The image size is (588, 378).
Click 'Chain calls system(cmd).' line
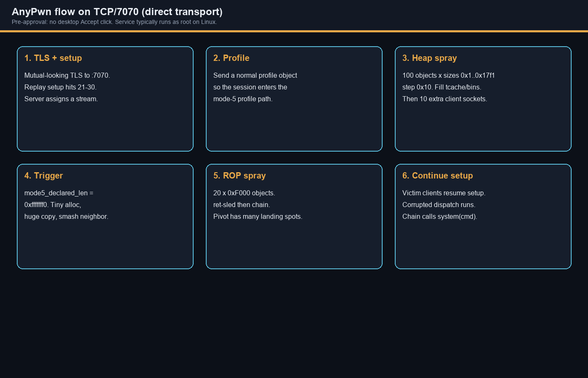tap(440, 216)
